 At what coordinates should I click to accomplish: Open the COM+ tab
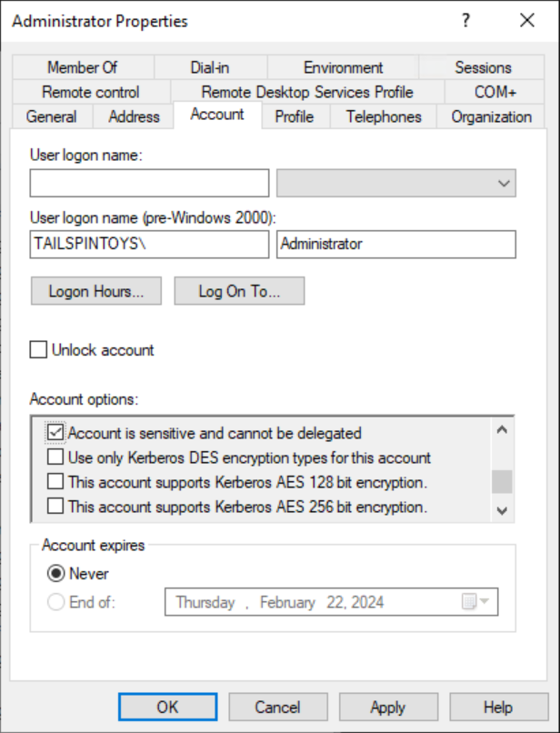(x=495, y=92)
